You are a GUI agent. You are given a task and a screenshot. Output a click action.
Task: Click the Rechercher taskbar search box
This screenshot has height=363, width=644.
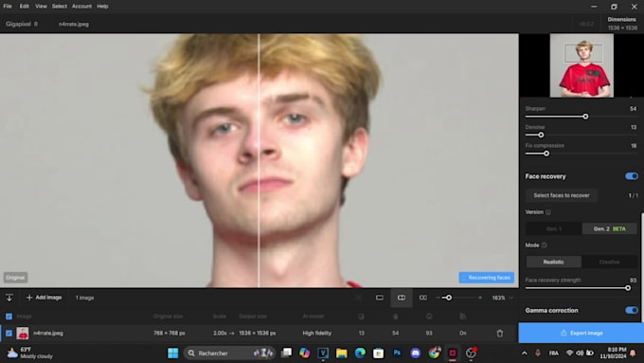tap(230, 353)
